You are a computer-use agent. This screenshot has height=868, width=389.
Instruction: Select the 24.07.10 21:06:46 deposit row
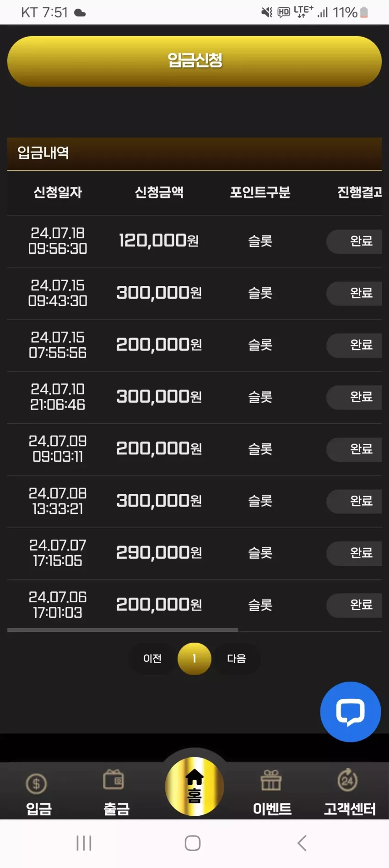click(194, 397)
